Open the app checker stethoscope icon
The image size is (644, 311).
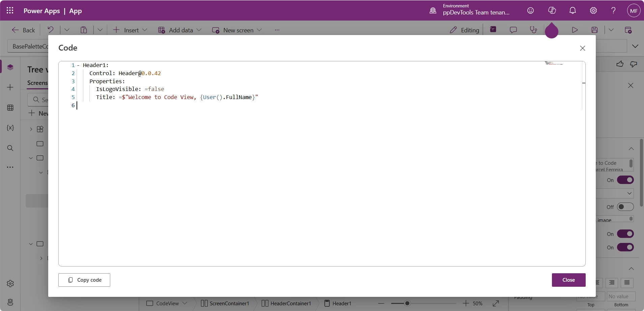click(533, 30)
